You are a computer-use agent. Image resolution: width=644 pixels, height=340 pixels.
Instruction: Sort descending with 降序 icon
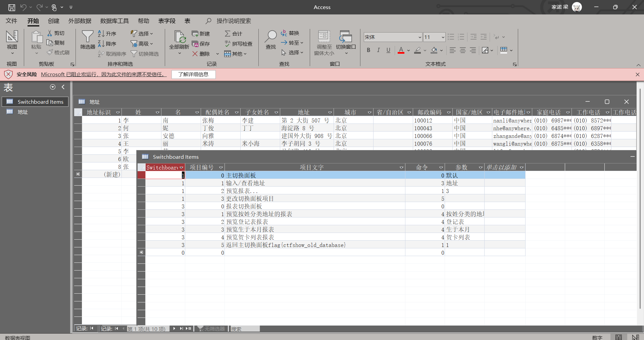pos(101,44)
